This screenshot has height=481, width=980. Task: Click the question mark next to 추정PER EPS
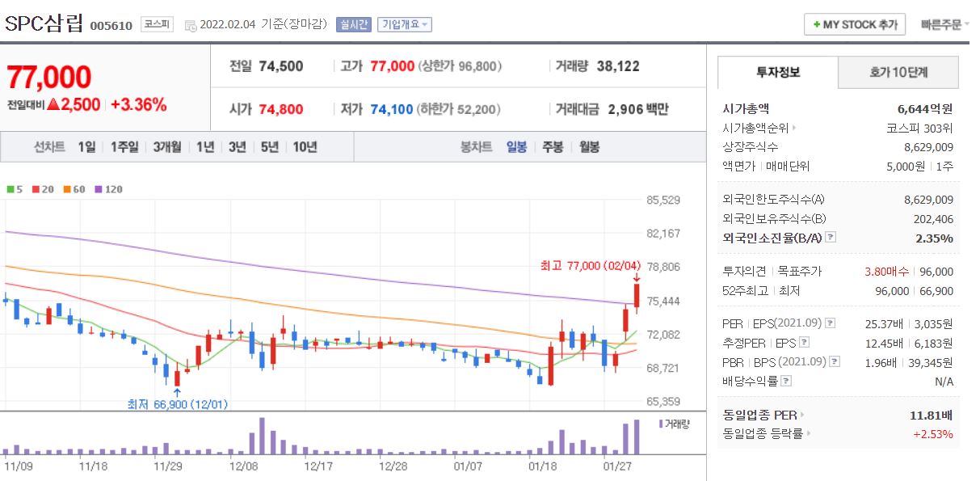804,343
